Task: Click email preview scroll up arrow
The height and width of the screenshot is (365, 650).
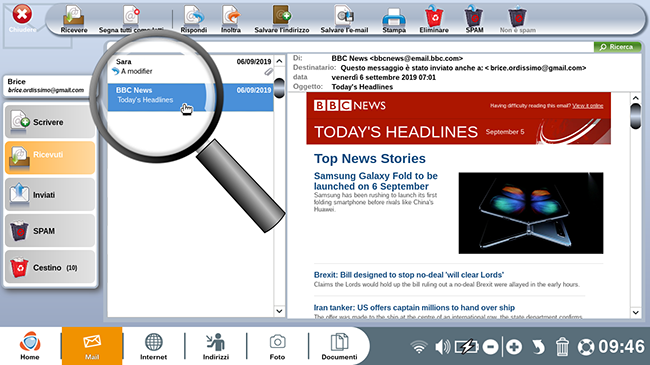Action: coord(635,98)
